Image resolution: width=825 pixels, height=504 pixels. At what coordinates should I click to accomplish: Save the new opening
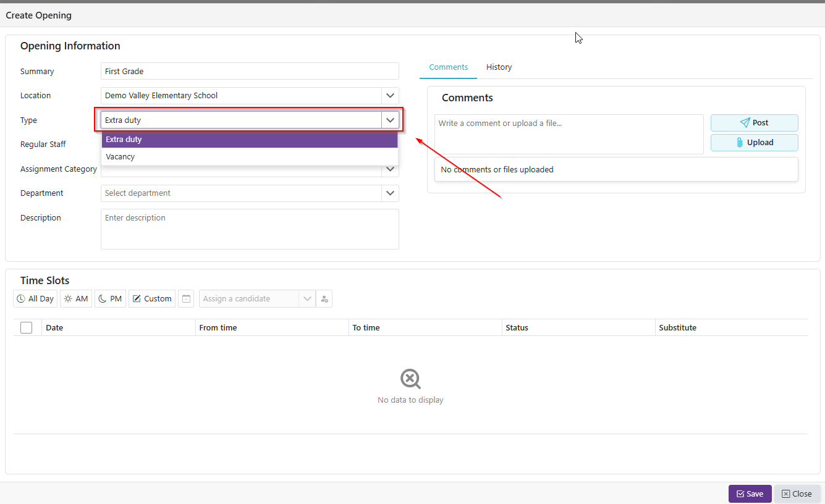coord(750,494)
